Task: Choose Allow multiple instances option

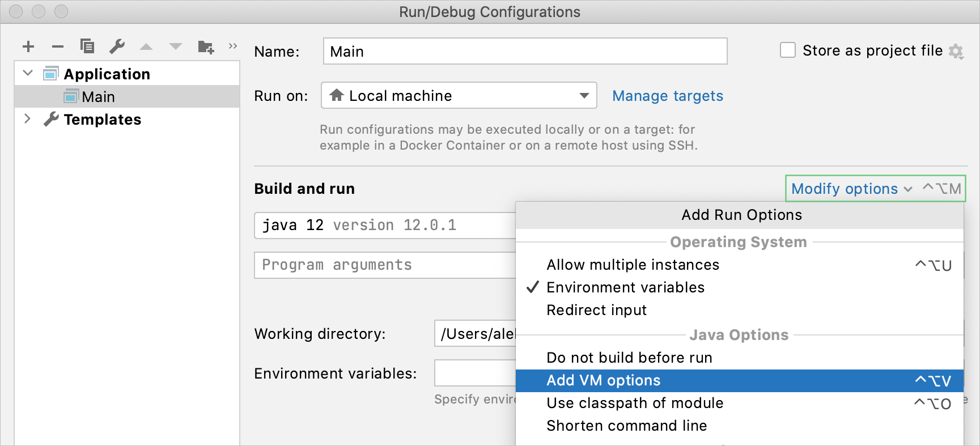Action: pos(633,265)
